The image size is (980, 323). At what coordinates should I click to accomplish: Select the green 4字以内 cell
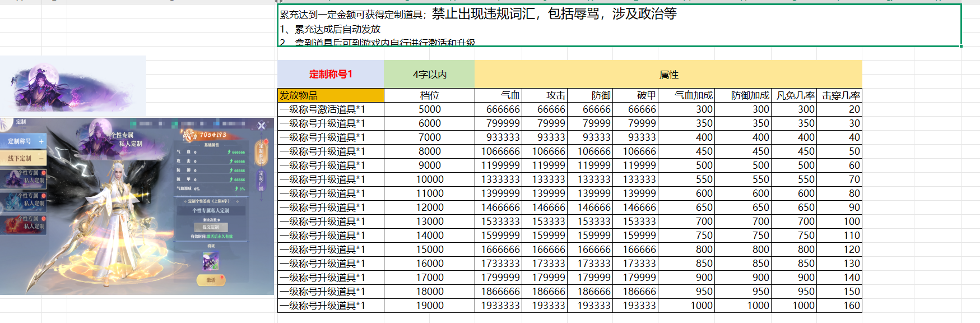(429, 75)
